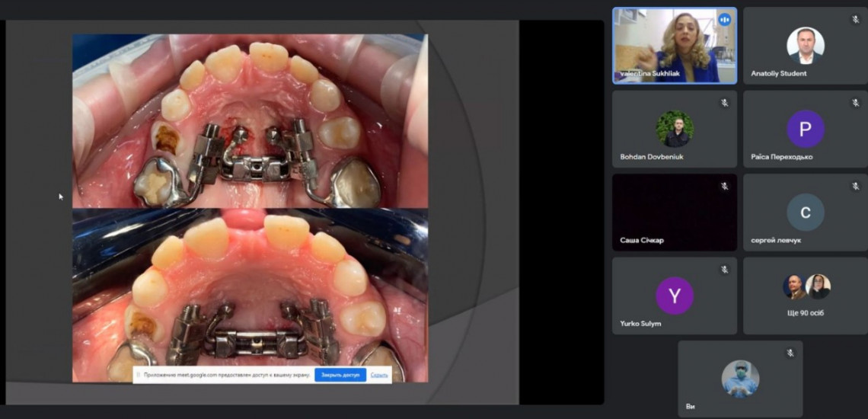Click the screen sharing notification text
The width and height of the screenshot is (868, 419).
pyautogui.click(x=227, y=376)
